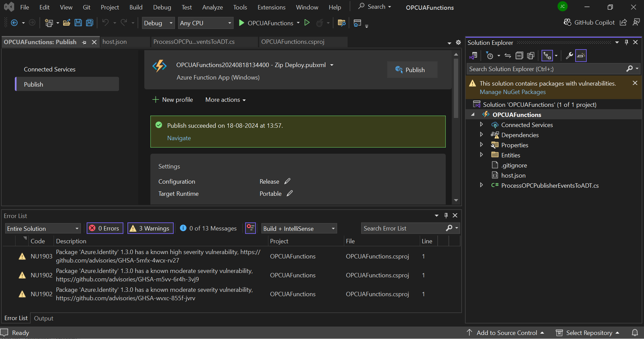Open the Debug configuration dropdown
644x339 pixels.
[x=158, y=23]
